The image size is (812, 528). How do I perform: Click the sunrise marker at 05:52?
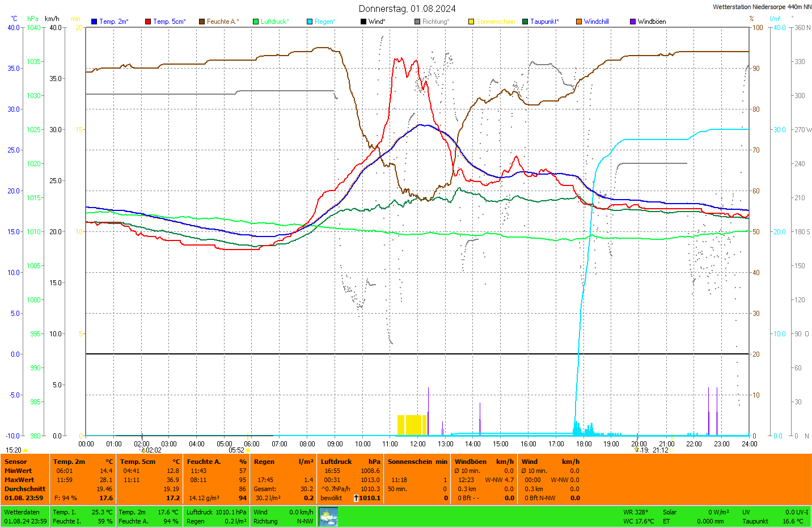click(x=248, y=450)
